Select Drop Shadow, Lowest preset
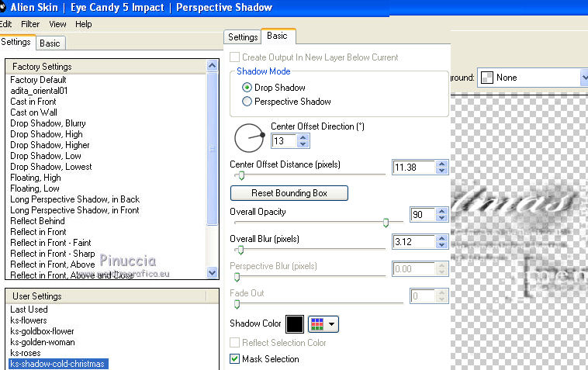This screenshot has width=588, height=370. point(51,167)
